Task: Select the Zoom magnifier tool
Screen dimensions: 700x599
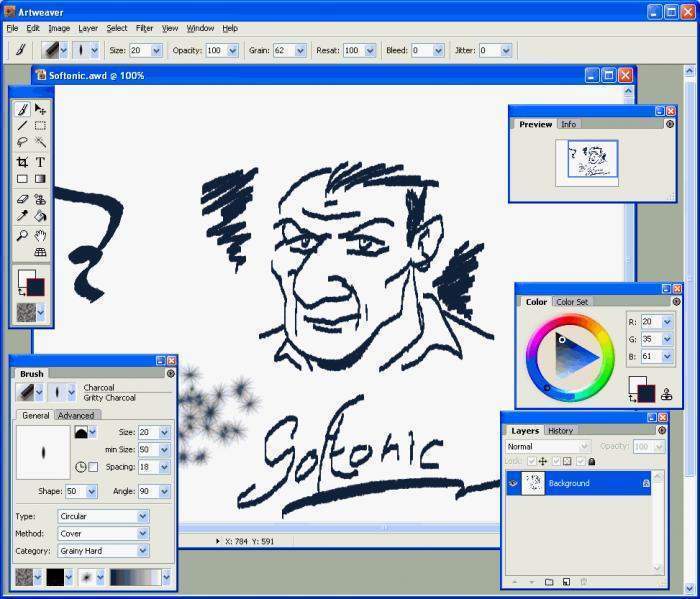Action: pos(22,235)
